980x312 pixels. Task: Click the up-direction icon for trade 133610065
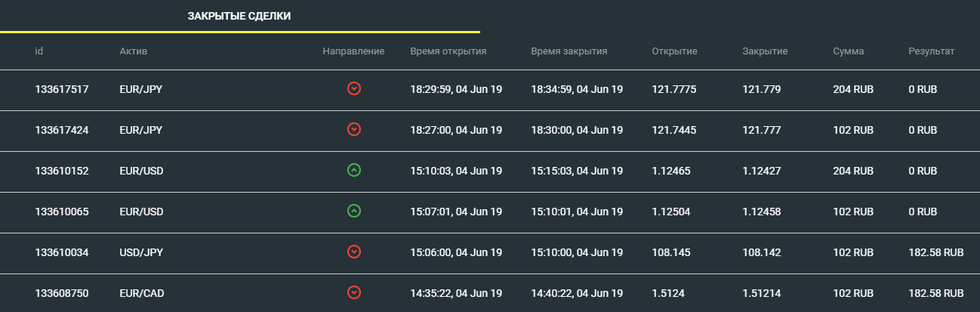point(353,212)
